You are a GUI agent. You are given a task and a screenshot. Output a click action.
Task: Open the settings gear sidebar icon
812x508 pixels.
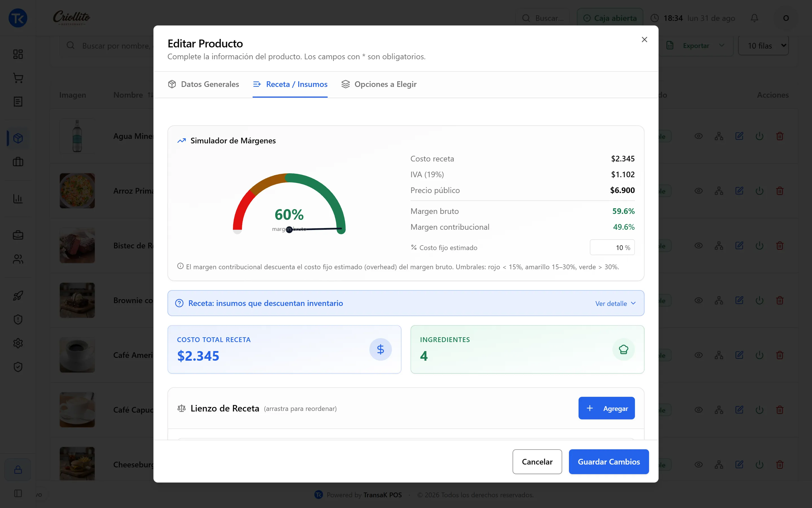tap(18, 343)
